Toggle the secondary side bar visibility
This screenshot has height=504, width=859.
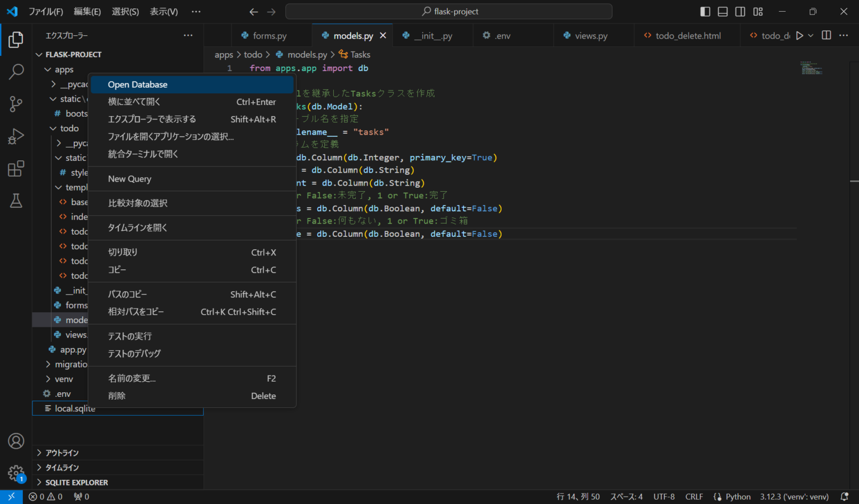click(740, 11)
